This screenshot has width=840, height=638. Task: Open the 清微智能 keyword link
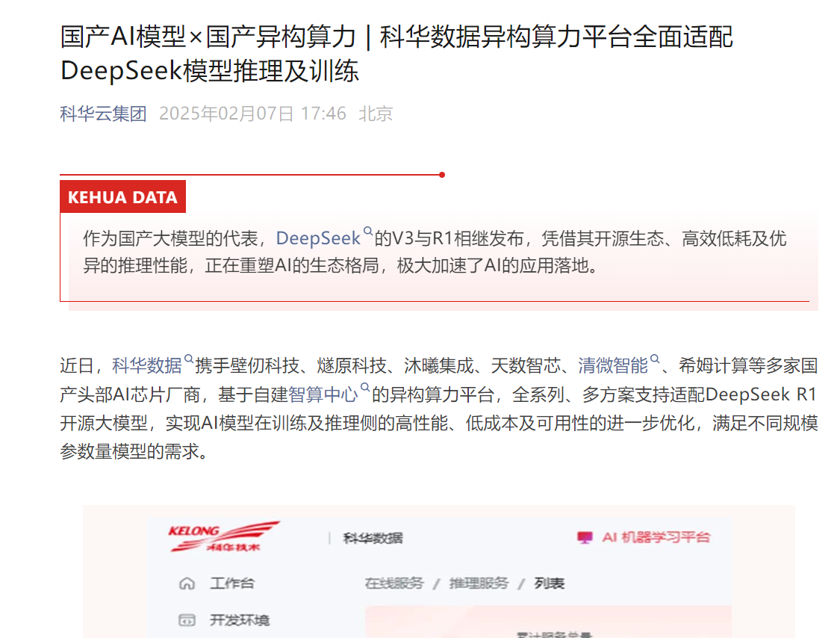pyautogui.click(x=613, y=365)
